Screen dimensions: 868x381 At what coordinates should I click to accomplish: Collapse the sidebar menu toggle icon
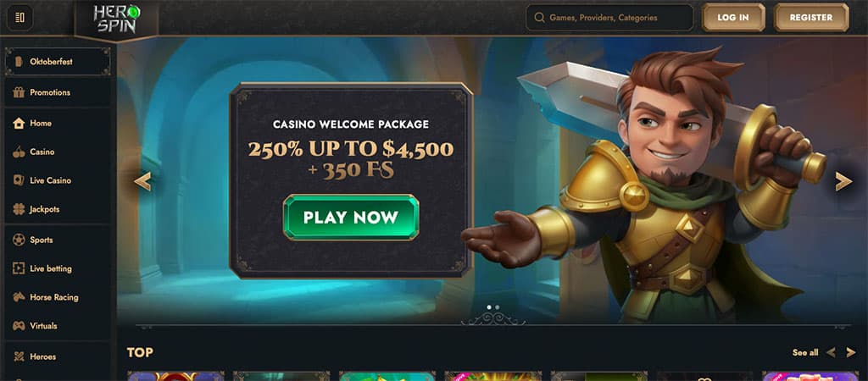(x=19, y=18)
